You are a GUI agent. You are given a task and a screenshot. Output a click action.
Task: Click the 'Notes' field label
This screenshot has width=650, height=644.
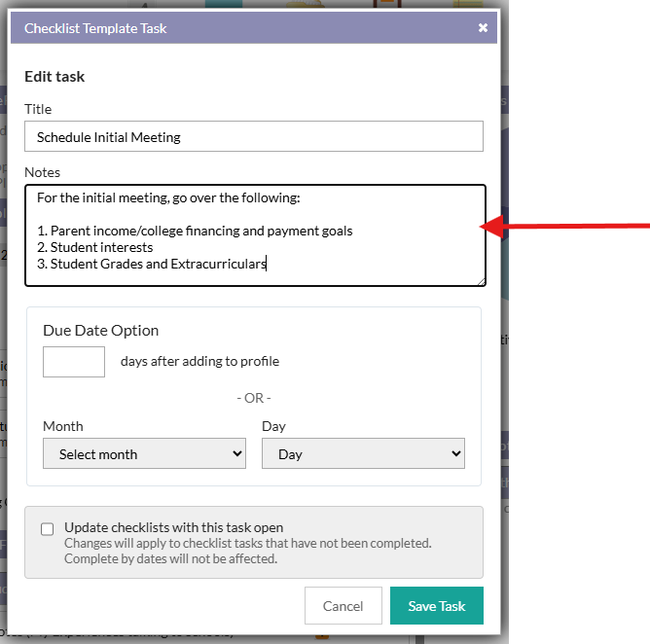[43, 172]
